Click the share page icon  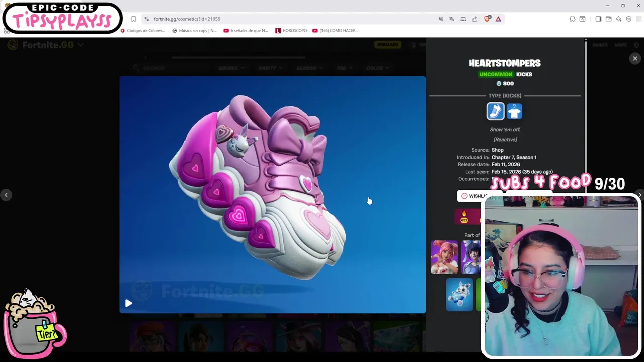[474, 19]
